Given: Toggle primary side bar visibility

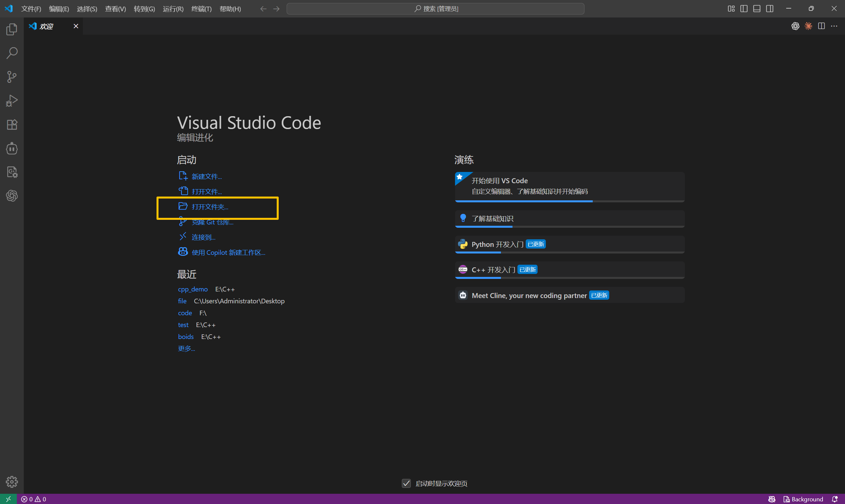Looking at the screenshot, I should coord(744,9).
